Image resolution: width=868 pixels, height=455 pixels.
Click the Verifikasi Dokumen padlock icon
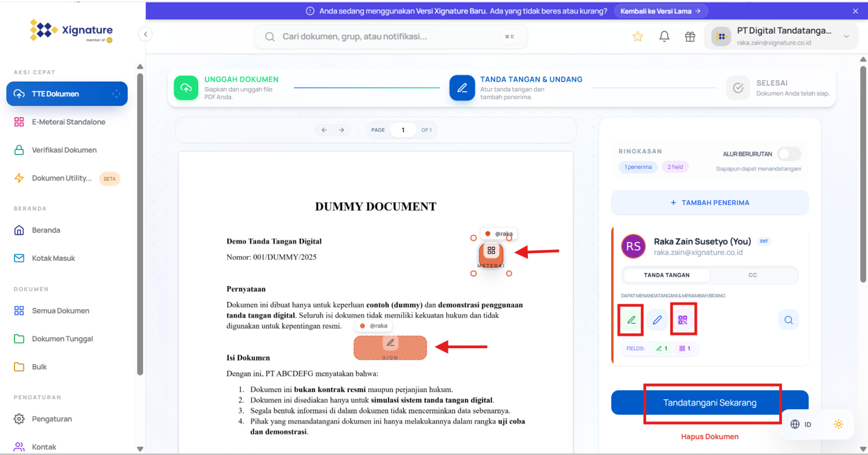(19, 150)
